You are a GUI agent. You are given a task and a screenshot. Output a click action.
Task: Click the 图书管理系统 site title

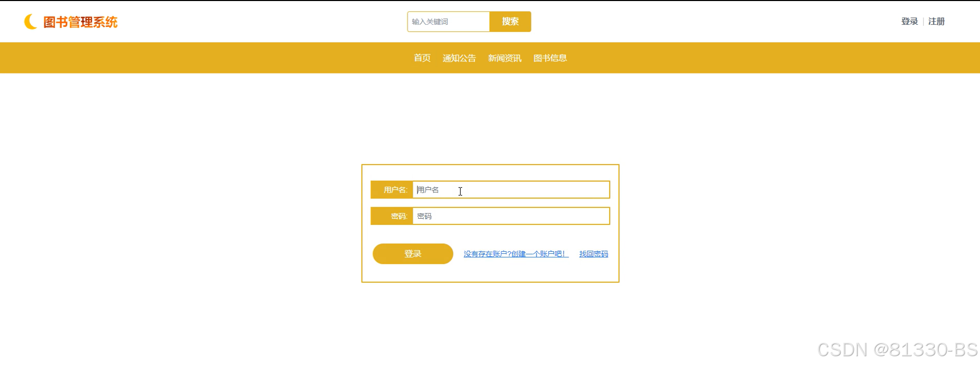point(80,22)
